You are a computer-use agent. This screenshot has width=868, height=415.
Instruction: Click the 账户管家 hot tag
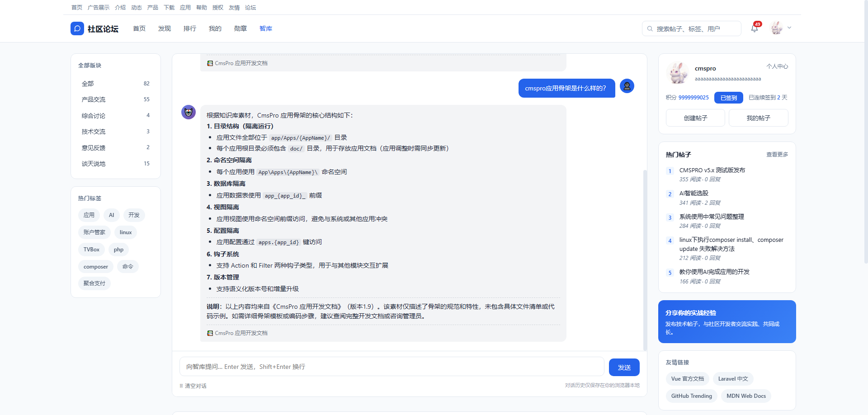coord(94,232)
